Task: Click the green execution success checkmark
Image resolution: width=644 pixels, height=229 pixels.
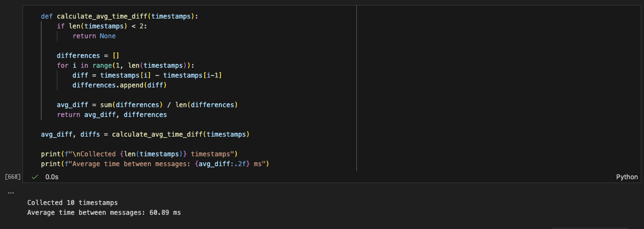Action: click(35, 177)
